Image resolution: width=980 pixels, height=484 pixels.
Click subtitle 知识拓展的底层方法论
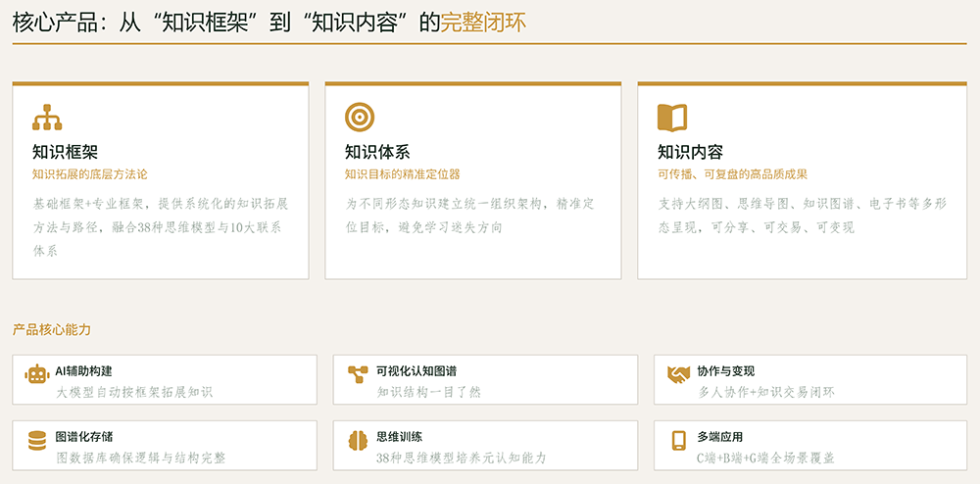(90, 174)
